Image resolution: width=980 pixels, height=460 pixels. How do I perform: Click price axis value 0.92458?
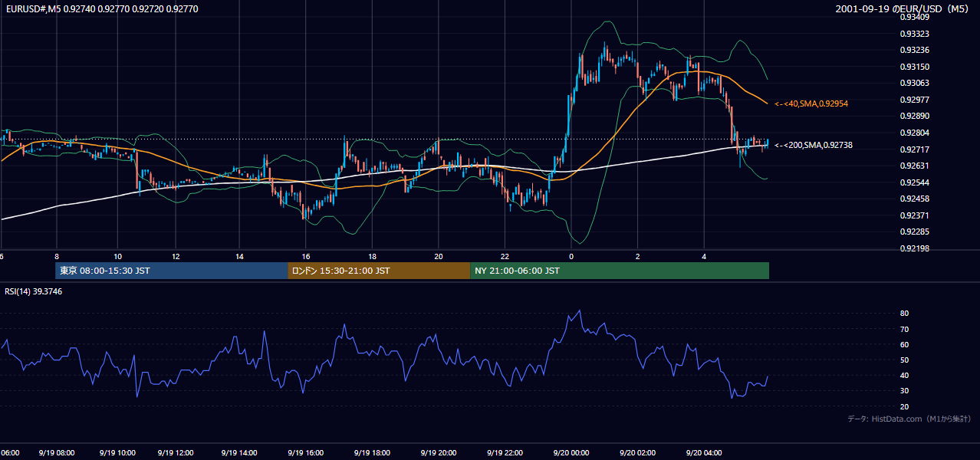[915, 199]
